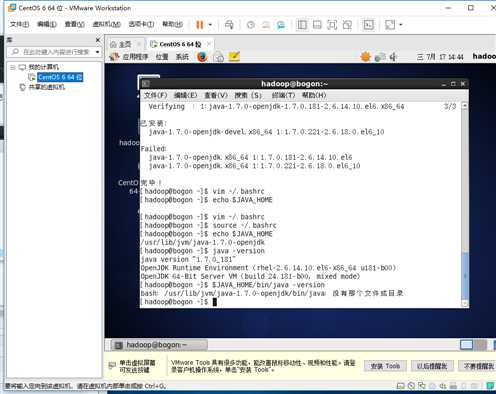
Task: Select CentOS 6 64 位 in library tree
Action: click(60, 77)
